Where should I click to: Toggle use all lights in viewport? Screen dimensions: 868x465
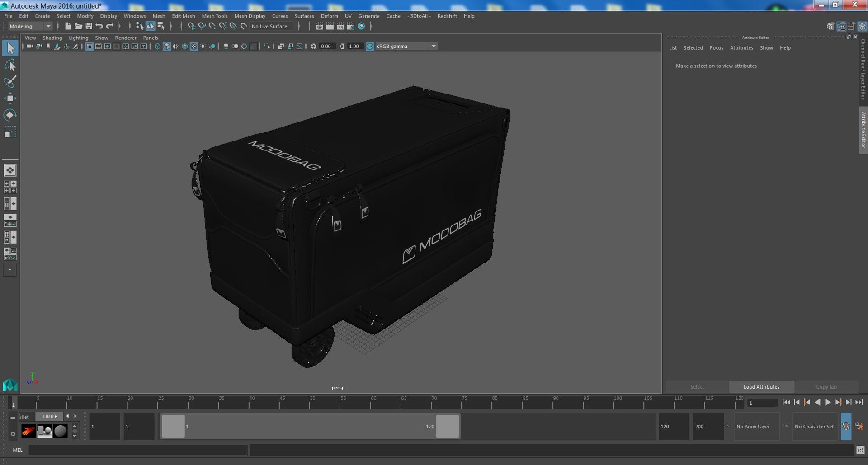coord(203,46)
